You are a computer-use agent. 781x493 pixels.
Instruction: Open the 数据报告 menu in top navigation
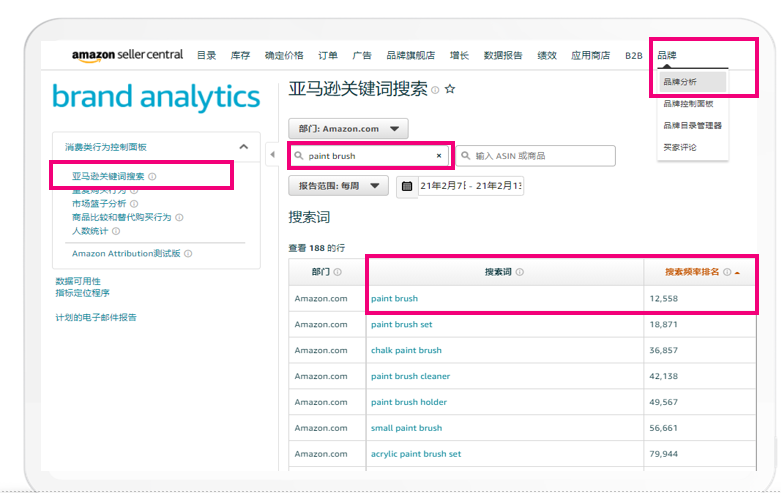(502, 56)
